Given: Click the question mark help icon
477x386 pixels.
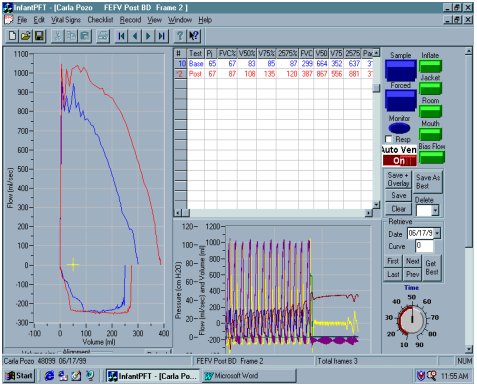Looking at the screenshot, I should 180,36.
